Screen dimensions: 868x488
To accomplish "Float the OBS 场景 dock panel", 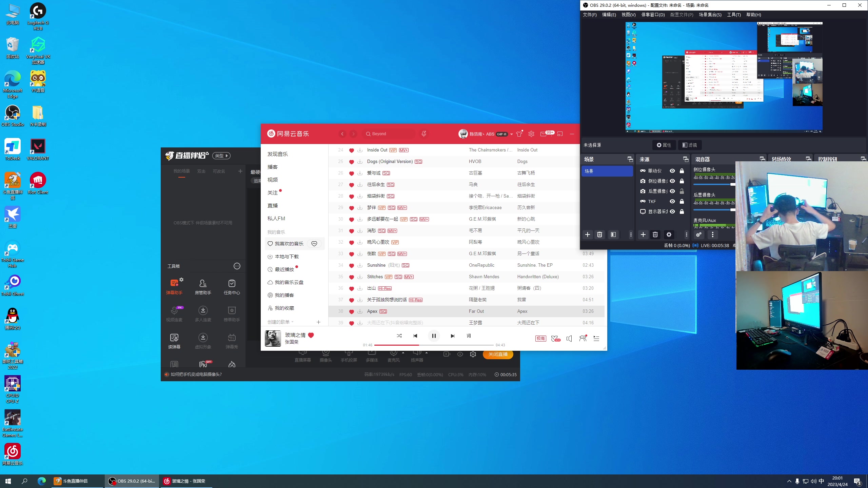I will (x=630, y=159).
